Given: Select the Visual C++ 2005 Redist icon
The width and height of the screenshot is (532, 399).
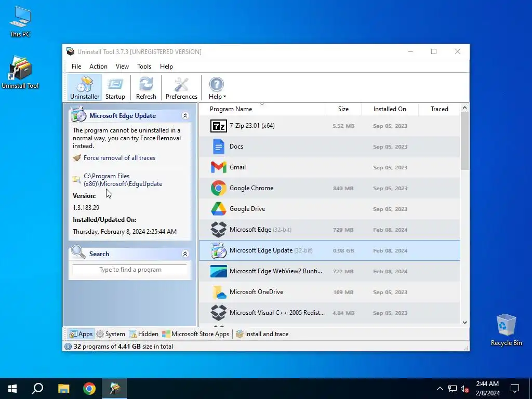Looking at the screenshot, I should coord(219,312).
